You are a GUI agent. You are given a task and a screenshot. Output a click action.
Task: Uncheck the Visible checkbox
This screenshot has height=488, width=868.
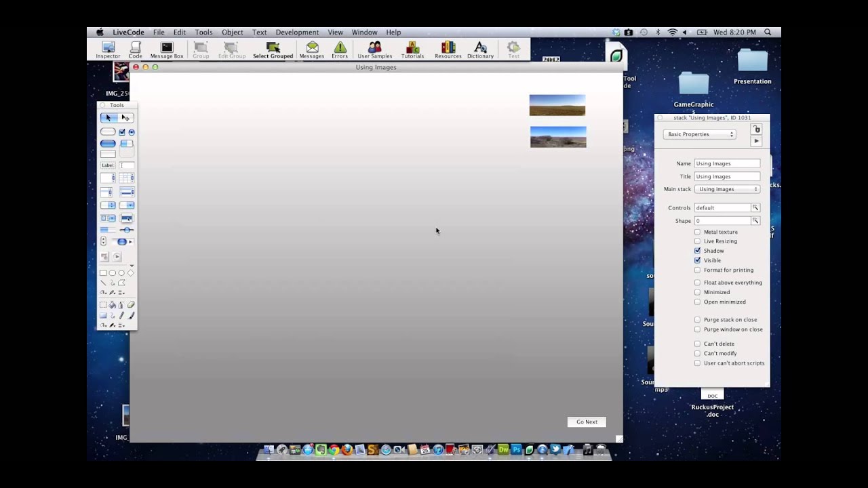click(697, 260)
